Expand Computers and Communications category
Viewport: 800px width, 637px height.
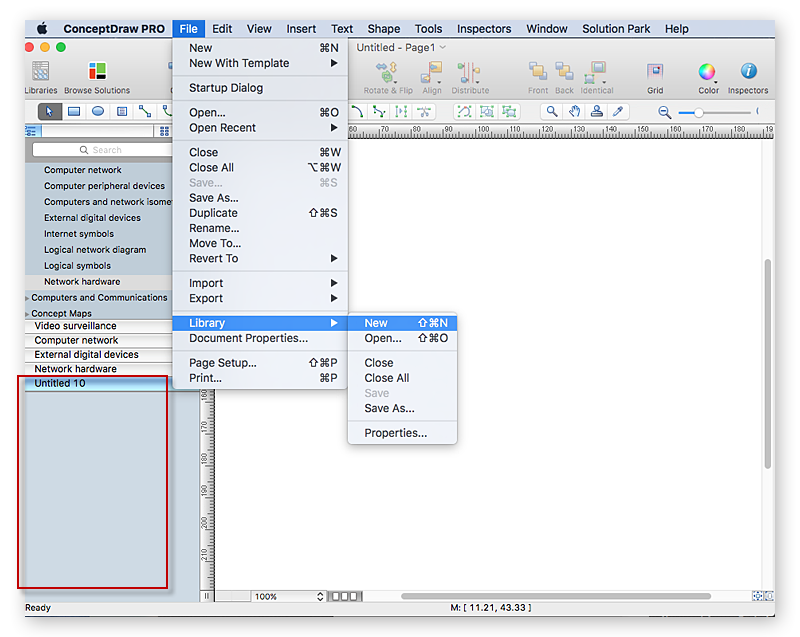tap(28, 298)
